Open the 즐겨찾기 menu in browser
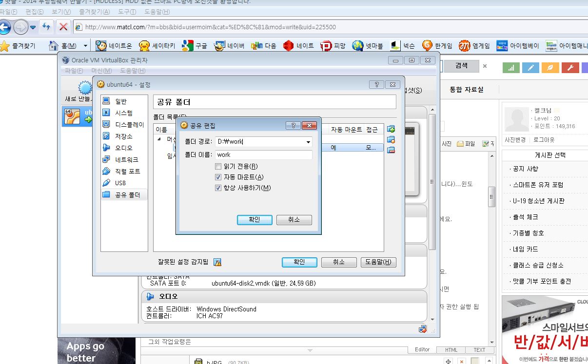The image size is (588, 364). pyautogui.click(x=94, y=12)
